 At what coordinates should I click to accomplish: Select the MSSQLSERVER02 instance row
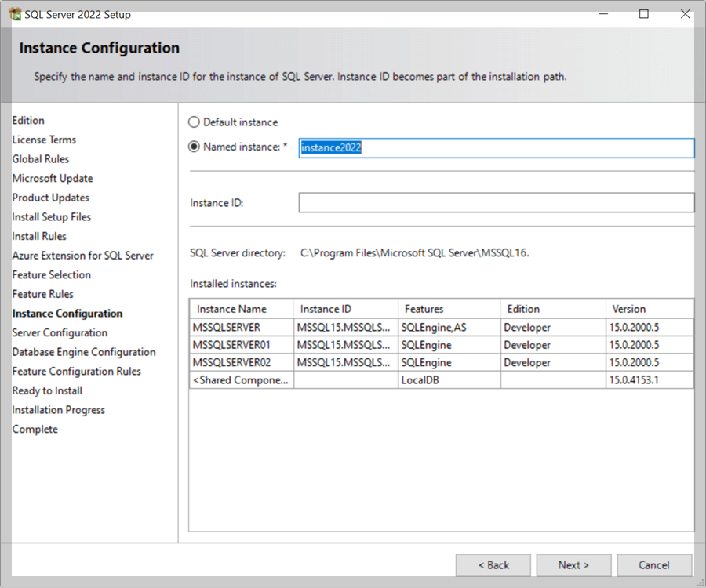point(441,363)
